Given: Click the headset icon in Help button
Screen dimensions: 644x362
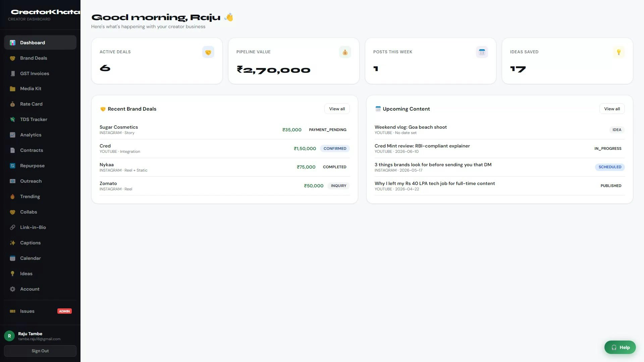Looking at the screenshot, I should (614, 348).
